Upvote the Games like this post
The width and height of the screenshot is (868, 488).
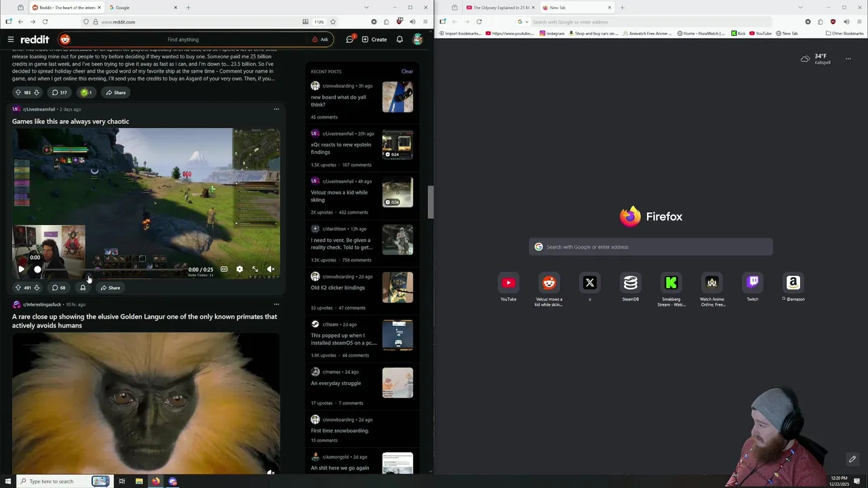(x=18, y=287)
